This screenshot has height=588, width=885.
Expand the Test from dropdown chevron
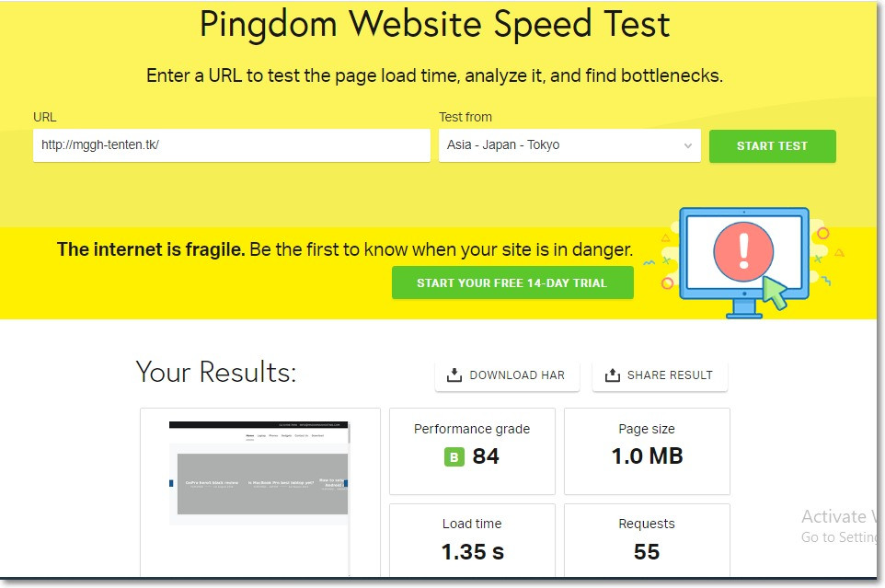point(687,145)
